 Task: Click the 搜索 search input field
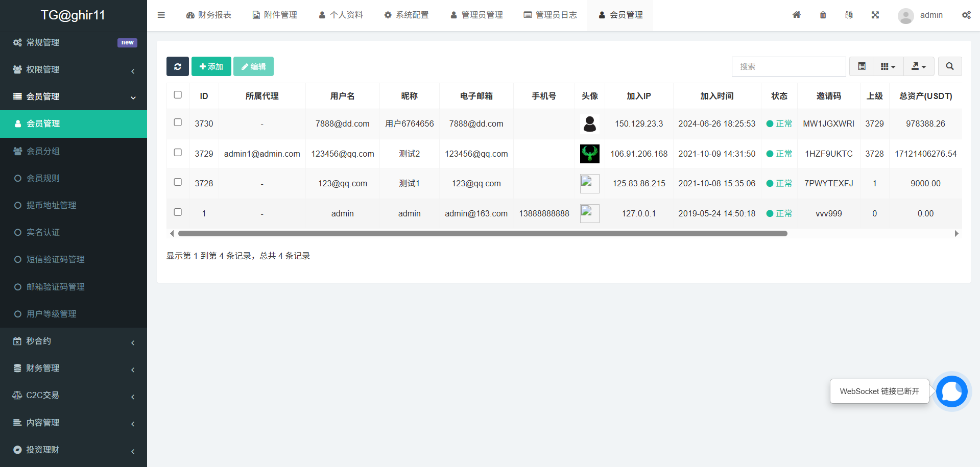[x=788, y=66]
